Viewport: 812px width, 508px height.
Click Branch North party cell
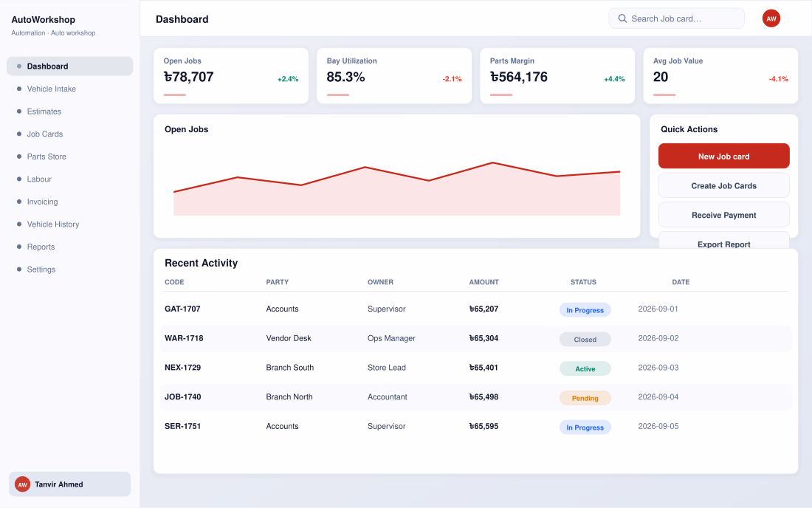click(x=289, y=397)
